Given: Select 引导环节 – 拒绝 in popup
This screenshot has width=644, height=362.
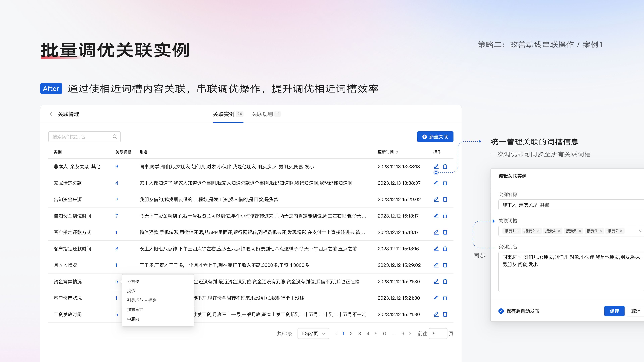Looking at the screenshot, I should 142,300.
